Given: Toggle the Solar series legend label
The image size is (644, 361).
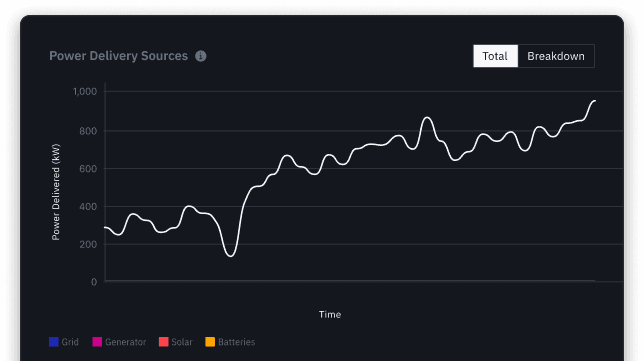Looking at the screenshot, I should pyautogui.click(x=182, y=342).
